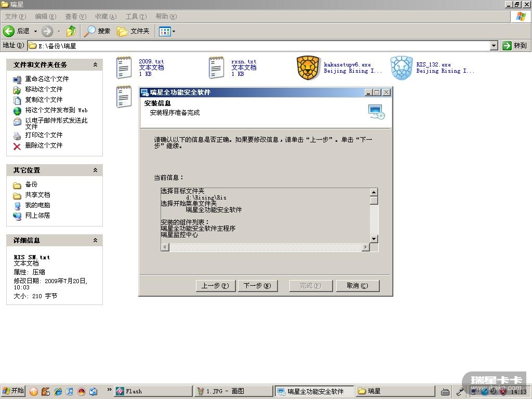Open 共享文档 in other places
Viewport: 532px width, 399px height.
[x=37, y=195]
